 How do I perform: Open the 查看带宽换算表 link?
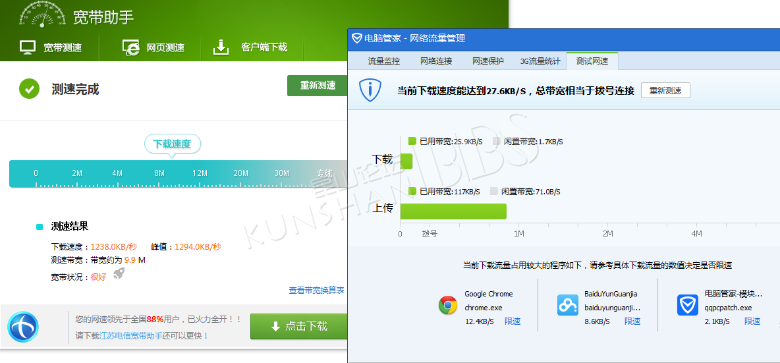coord(316,290)
